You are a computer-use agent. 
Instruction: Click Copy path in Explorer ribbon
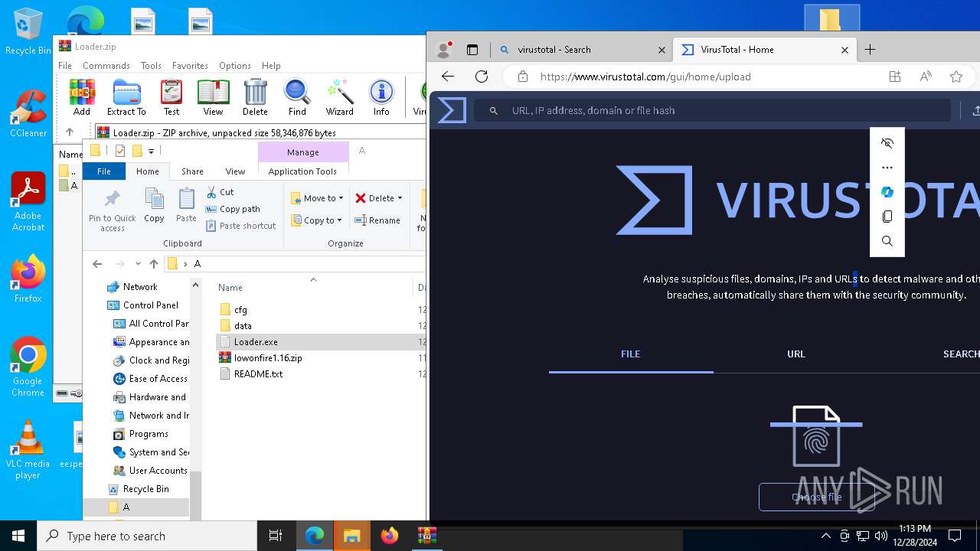point(233,209)
